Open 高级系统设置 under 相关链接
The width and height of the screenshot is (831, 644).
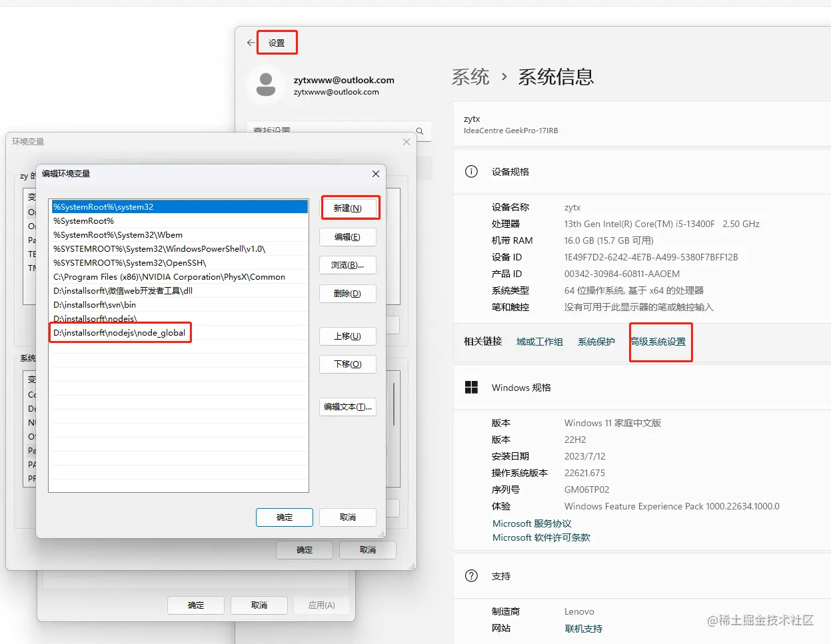coord(660,342)
